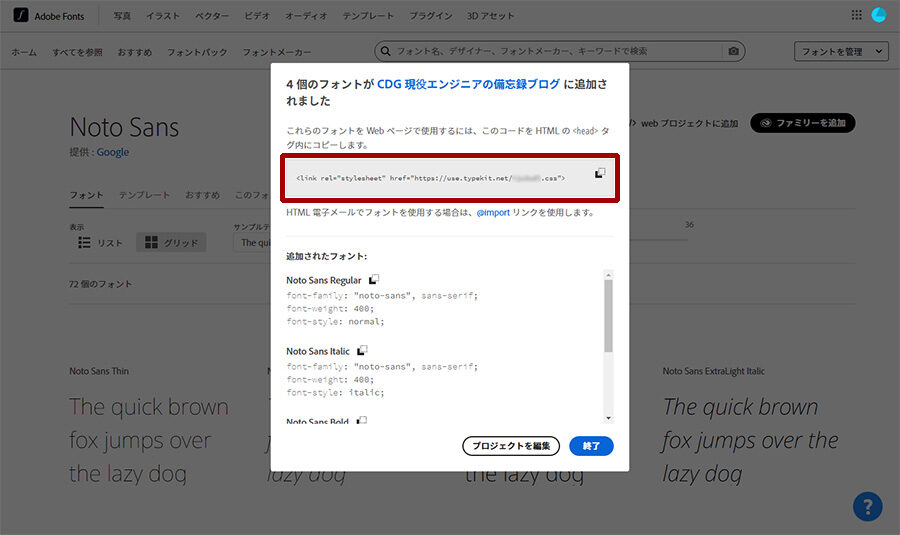Viewport: 900px width, 535px height.
Task: Go to フォントメーカー
Action: pyautogui.click(x=277, y=52)
